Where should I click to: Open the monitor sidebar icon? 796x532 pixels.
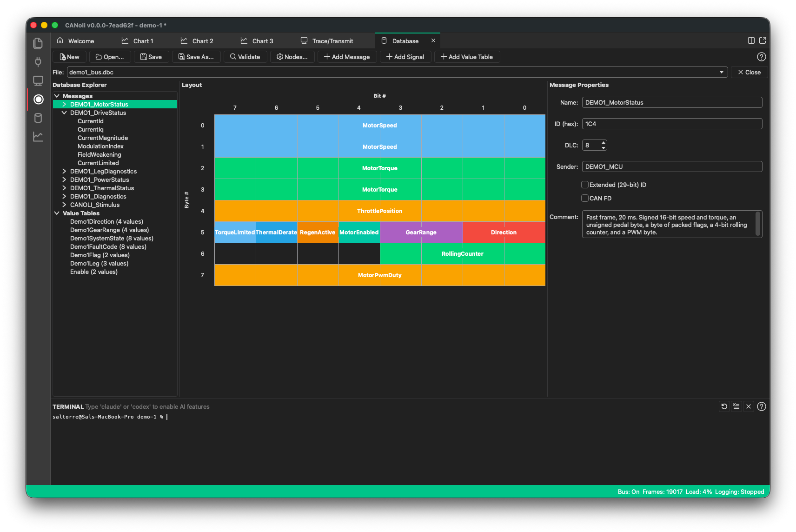click(x=38, y=80)
